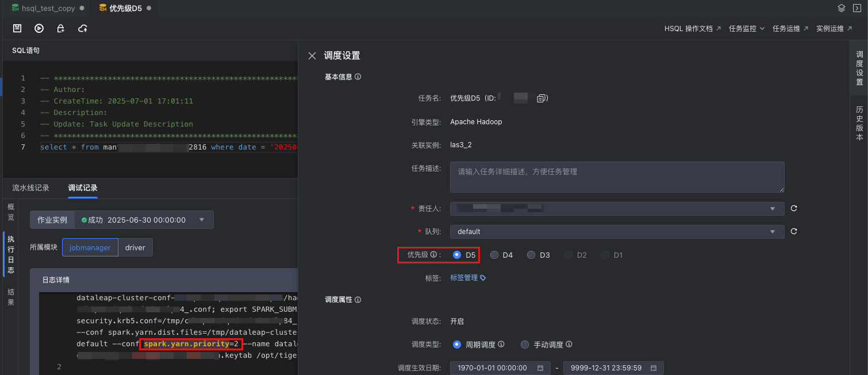Select priority D4 radio button
Viewport: 868px width, 375px height.
(494, 255)
